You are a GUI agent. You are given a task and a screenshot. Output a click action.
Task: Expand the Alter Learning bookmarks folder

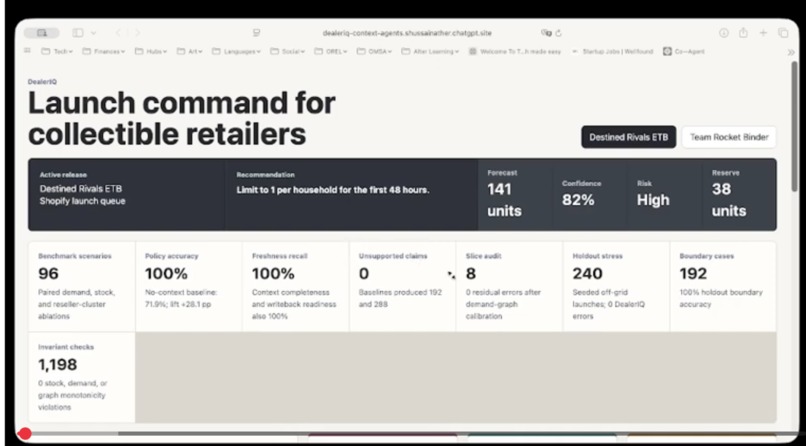430,51
